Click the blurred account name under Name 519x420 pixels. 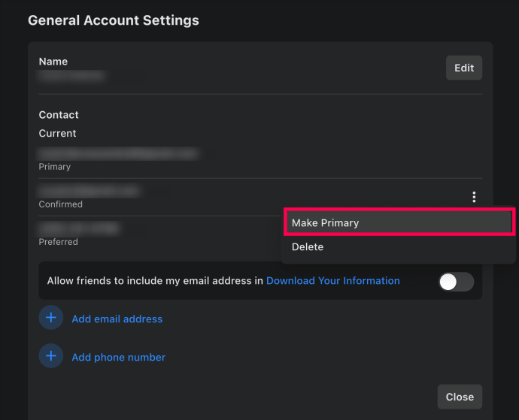click(x=71, y=76)
